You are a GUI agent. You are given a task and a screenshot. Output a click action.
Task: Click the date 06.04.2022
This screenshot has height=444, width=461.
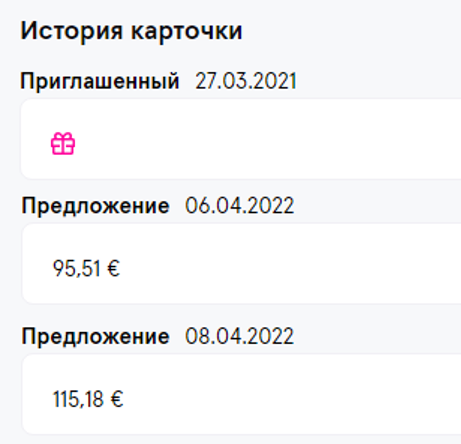click(x=240, y=205)
